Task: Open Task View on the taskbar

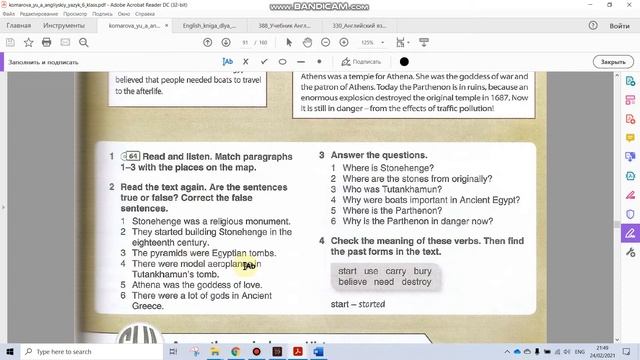Action: click(x=173, y=351)
